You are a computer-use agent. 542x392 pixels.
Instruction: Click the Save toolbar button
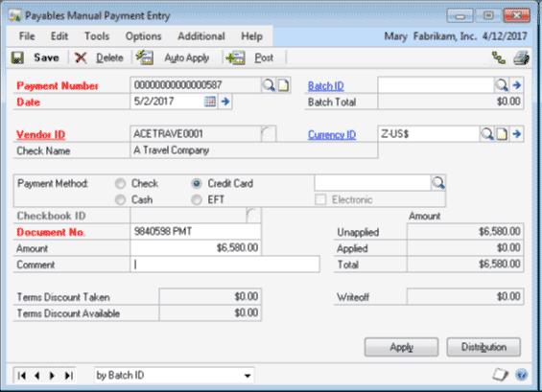(x=35, y=58)
